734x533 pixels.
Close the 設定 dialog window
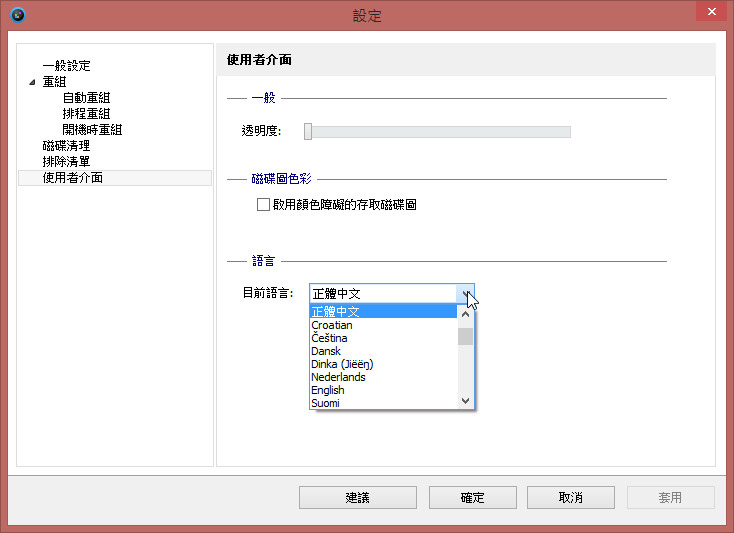712,11
